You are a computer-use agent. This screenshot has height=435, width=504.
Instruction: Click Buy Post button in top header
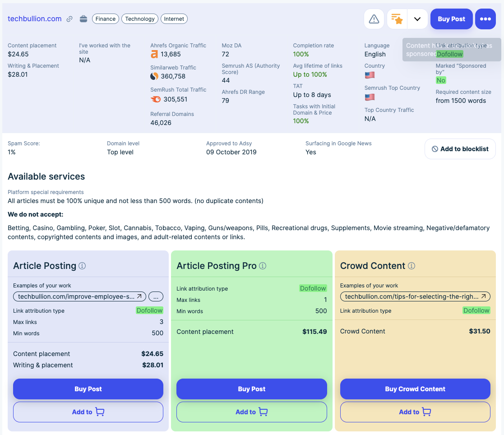point(451,19)
